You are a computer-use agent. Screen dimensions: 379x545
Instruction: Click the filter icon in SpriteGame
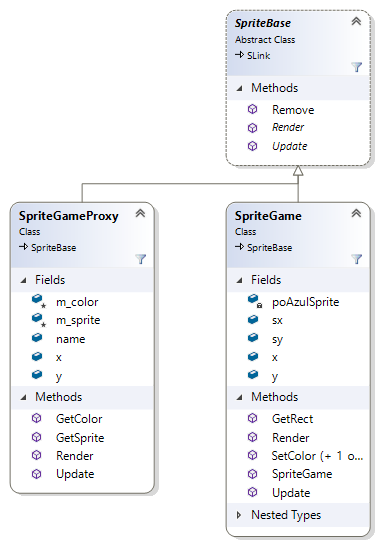(x=356, y=259)
